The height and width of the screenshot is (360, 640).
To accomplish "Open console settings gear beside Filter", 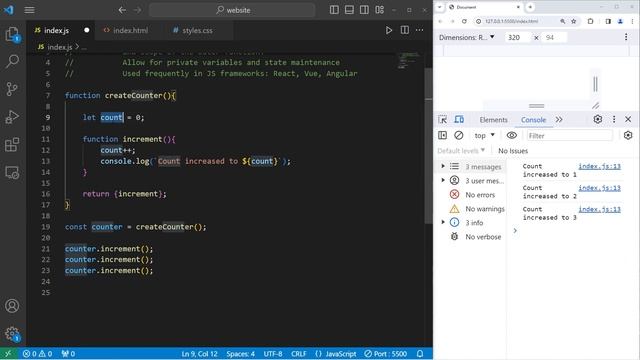I will [x=628, y=135].
